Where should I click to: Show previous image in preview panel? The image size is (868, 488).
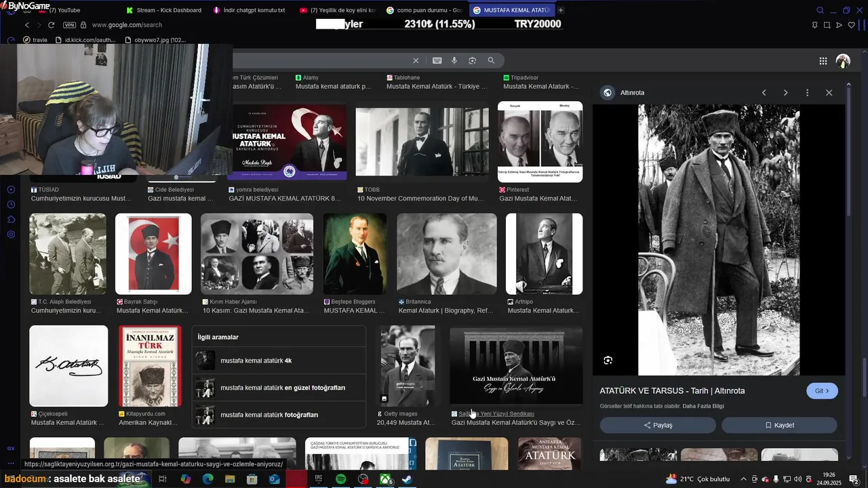[764, 93]
